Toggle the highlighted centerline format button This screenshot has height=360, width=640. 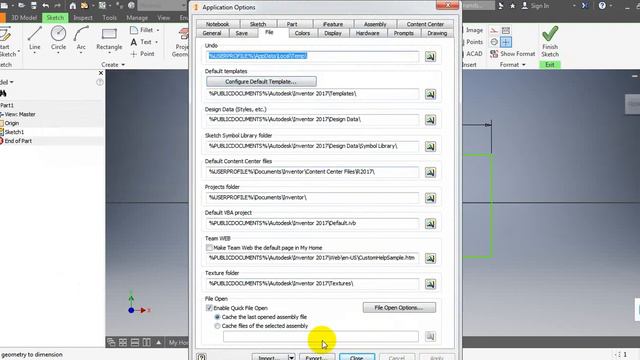coord(506,42)
